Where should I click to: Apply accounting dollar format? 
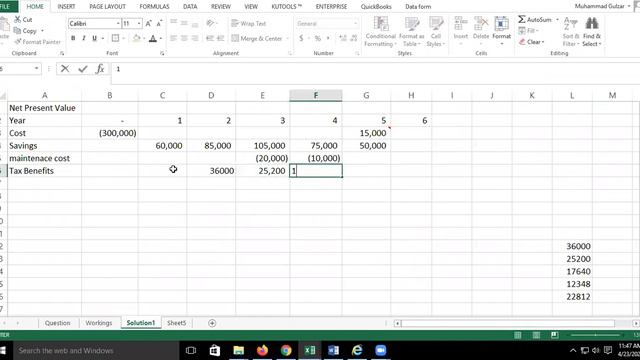pyautogui.click(x=301, y=38)
